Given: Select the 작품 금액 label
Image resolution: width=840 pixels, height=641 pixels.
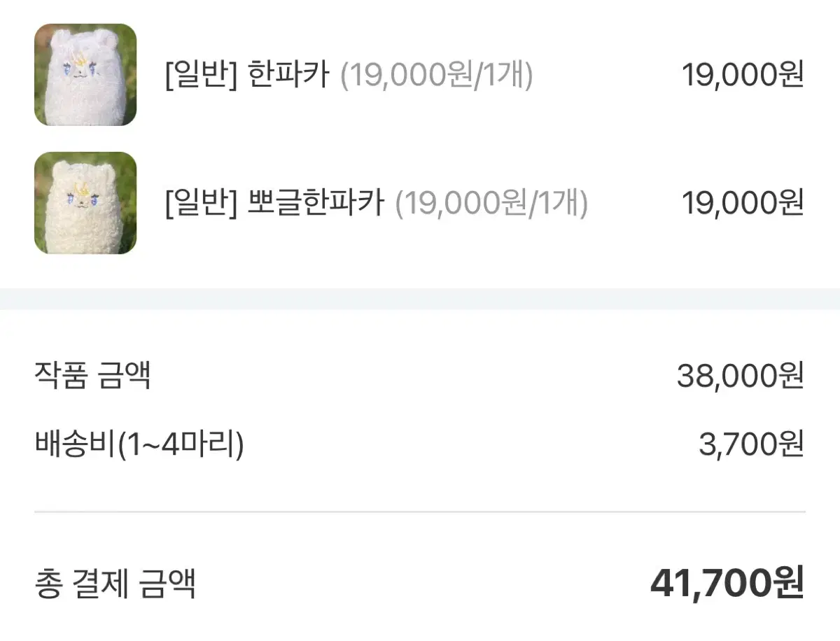Looking at the screenshot, I should coord(92,376).
